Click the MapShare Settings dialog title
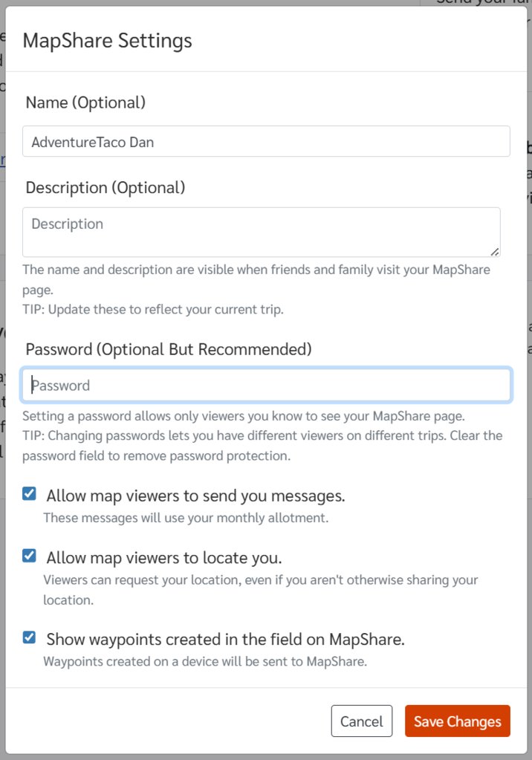The image size is (532, 760). (107, 41)
